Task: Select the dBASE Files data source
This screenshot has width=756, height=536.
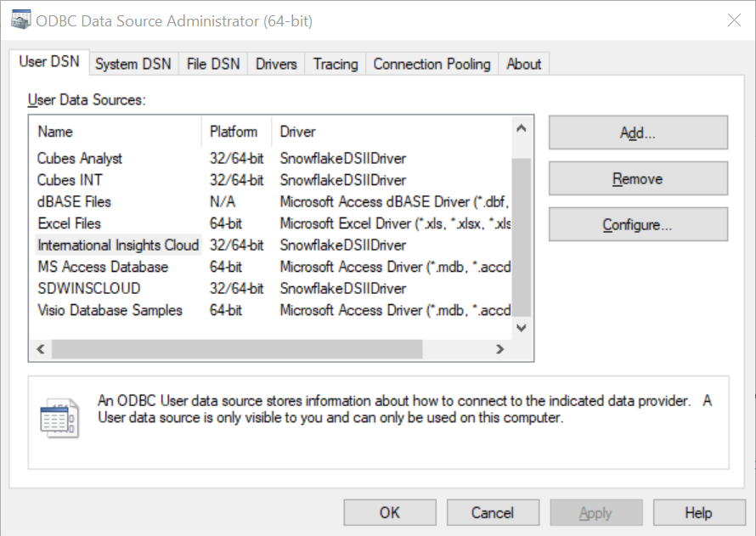Action: (x=74, y=201)
